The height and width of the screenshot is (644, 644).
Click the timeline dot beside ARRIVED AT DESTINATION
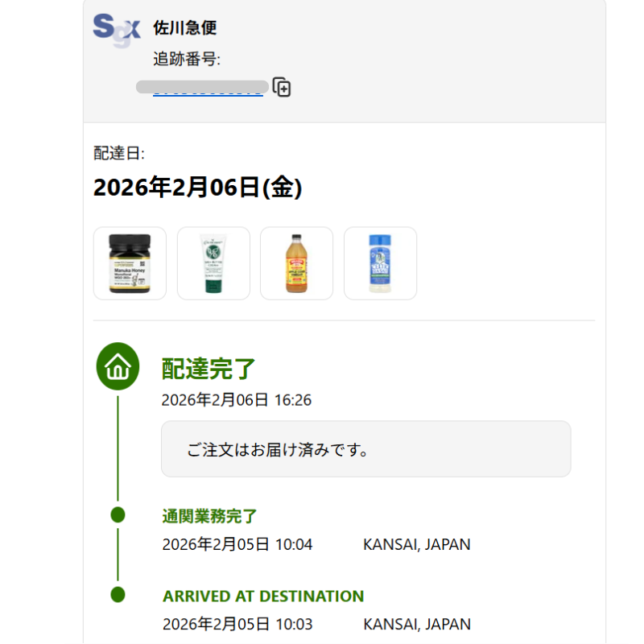coord(118,595)
